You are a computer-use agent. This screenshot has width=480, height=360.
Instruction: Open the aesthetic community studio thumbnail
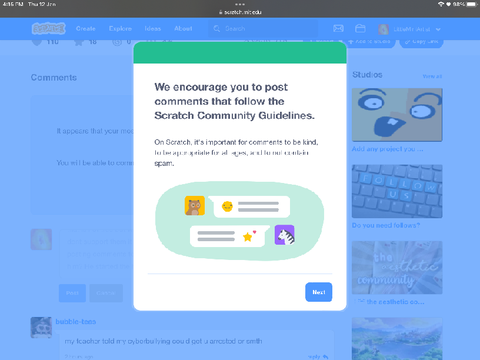tap(397, 268)
